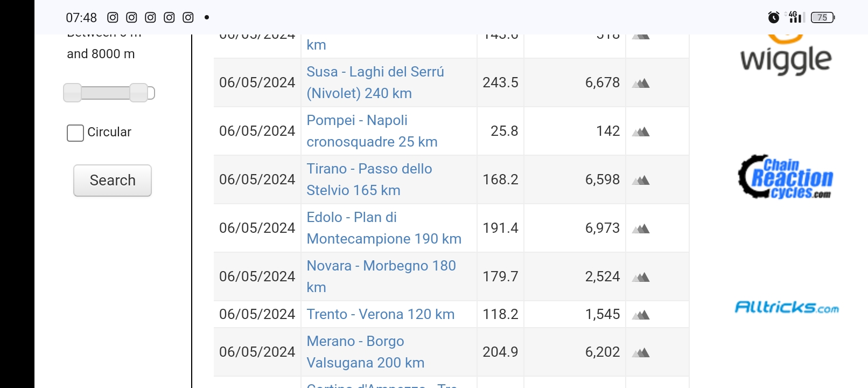Open profile icon for Novara - Morbegno route

[641, 277]
